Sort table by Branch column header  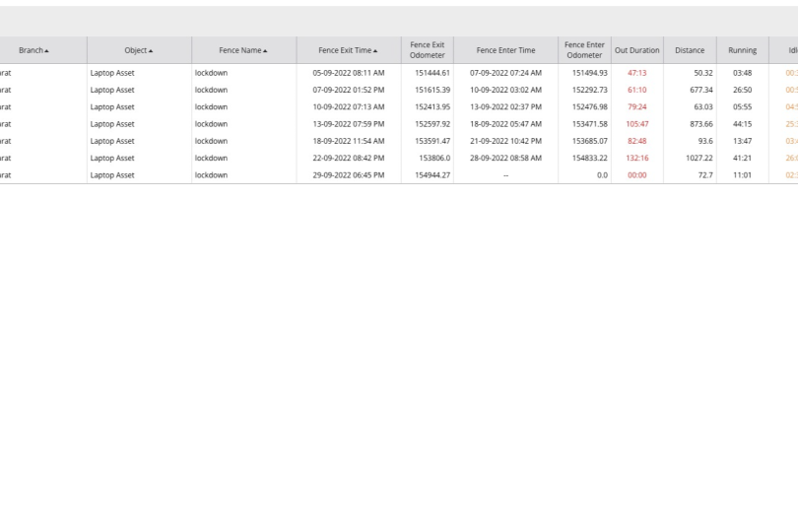(x=33, y=50)
